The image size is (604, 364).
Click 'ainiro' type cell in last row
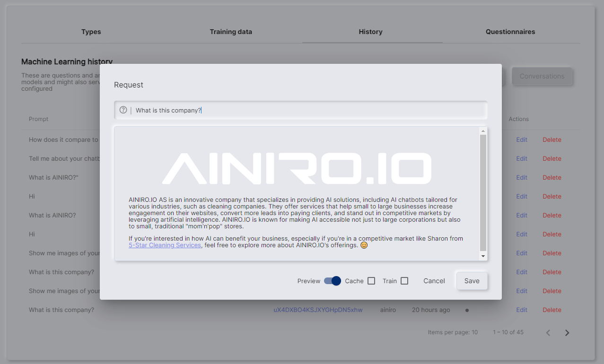(x=388, y=310)
